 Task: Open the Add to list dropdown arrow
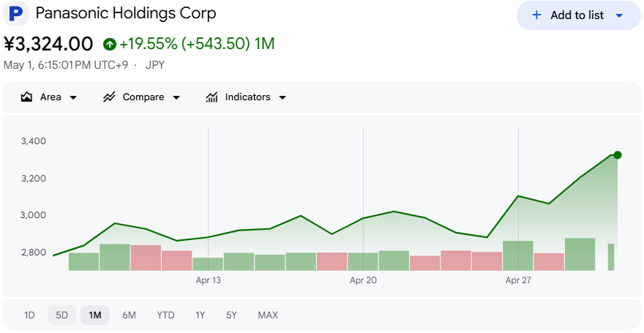pos(619,15)
